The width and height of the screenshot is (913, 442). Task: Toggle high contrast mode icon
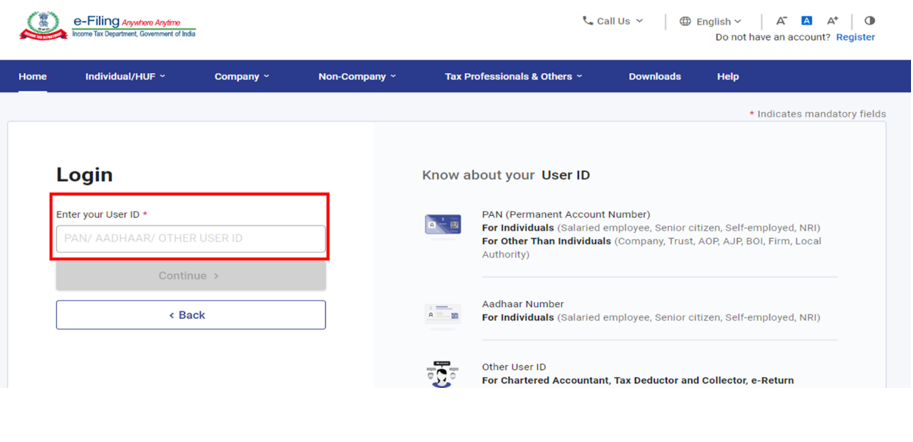point(869,21)
